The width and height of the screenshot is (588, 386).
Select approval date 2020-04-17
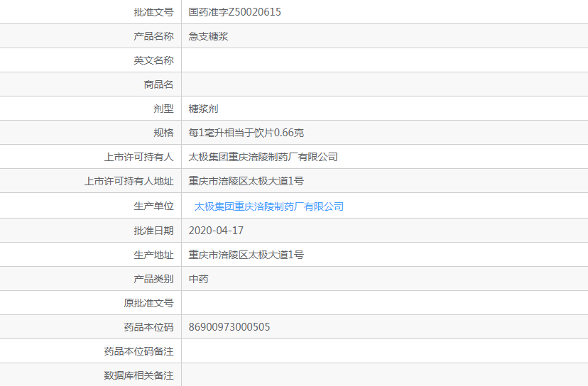click(216, 231)
